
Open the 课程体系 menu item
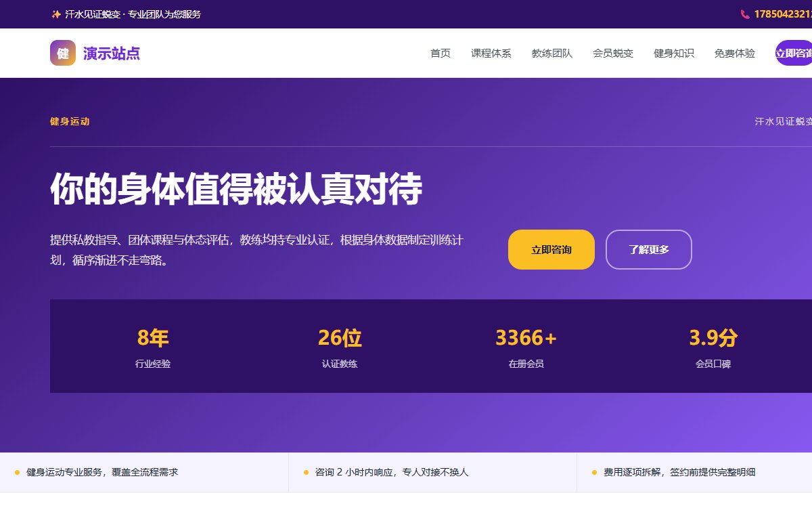(491, 53)
